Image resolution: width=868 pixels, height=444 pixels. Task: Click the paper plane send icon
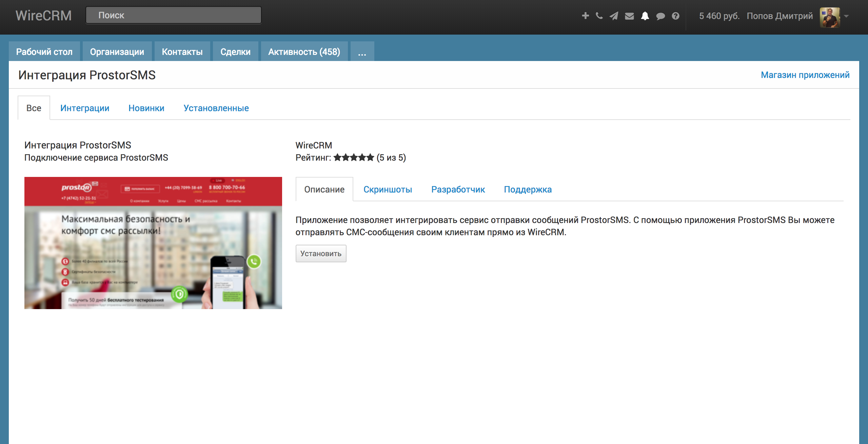coord(614,16)
